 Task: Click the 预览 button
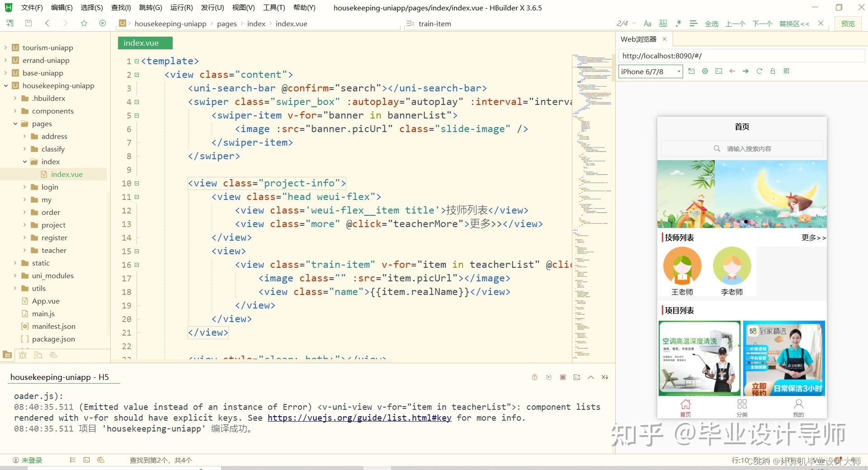pos(848,23)
